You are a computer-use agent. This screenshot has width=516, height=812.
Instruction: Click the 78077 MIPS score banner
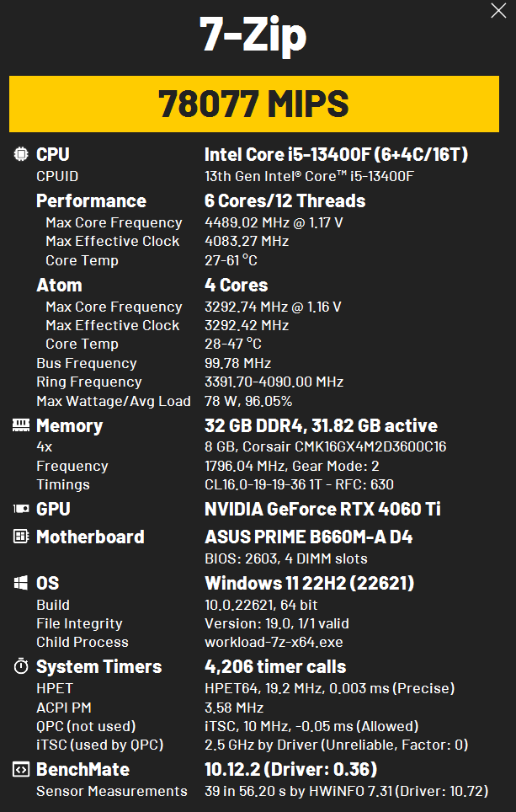coord(254,104)
